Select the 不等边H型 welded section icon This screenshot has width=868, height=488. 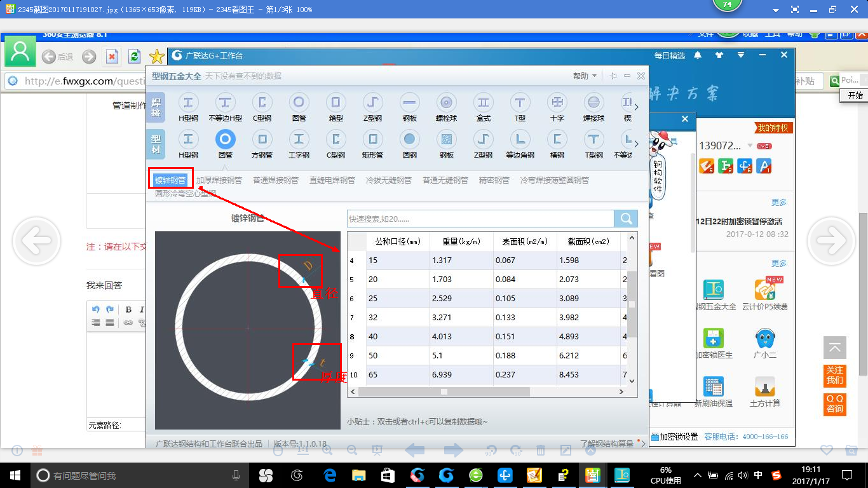coord(225,102)
